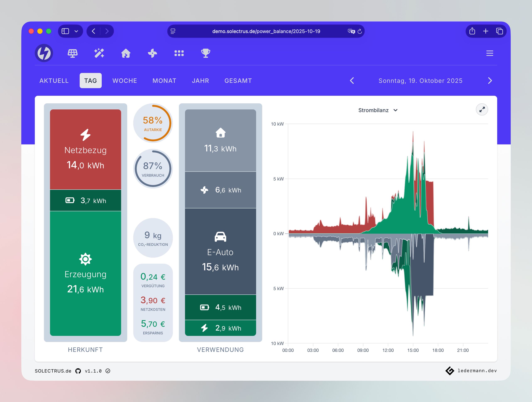Image resolution: width=532 pixels, height=402 pixels.
Task: Switch to the WOCHE tab
Action: click(x=124, y=81)
